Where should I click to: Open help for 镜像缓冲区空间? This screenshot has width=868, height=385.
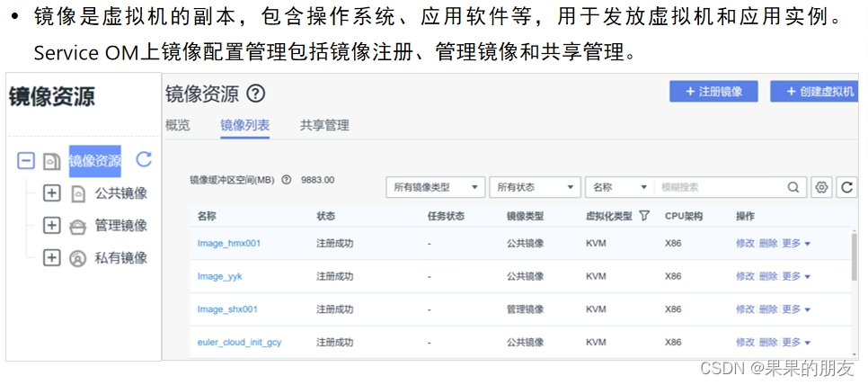(287, 180)
